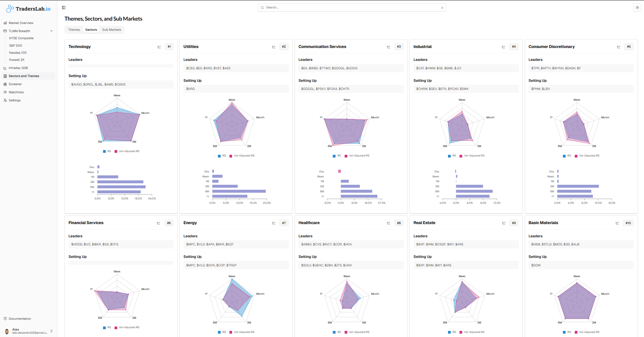Toggle the light/dark theme icon
This screenshot has height=337, width=644.
click(x=637, y=7)
